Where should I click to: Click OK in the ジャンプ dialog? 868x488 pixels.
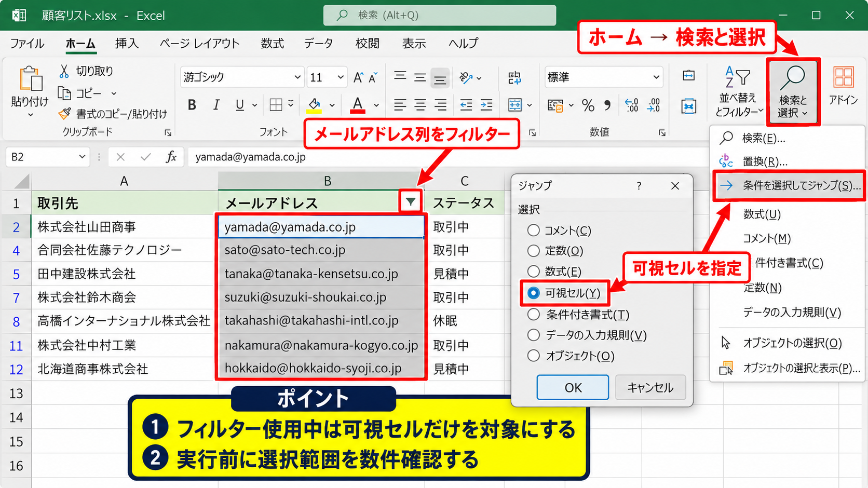[x=573, y=387]
